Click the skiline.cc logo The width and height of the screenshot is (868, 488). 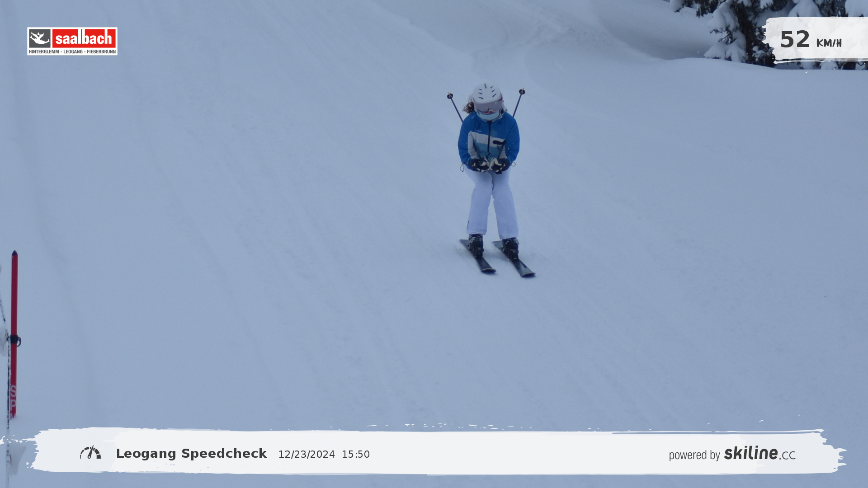(x=759, y=453)
